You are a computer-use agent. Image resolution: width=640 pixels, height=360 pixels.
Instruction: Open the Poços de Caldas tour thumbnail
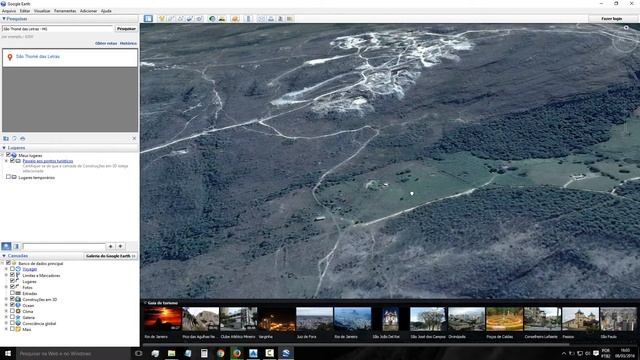click(x=504, y=319)
